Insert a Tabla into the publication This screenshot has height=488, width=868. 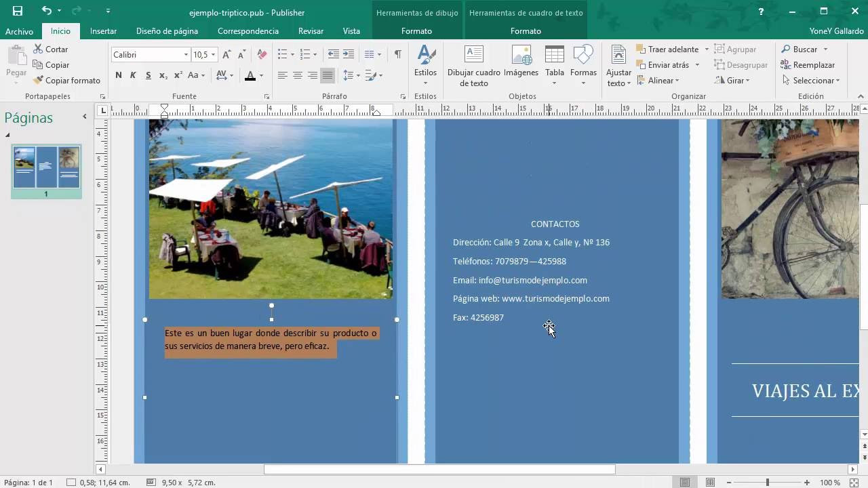point(554,64)
